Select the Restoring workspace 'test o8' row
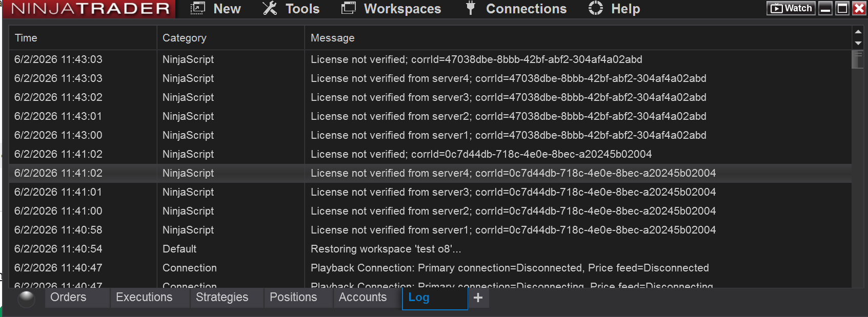This screenshot has width=868, height=317. click(386, 249)
